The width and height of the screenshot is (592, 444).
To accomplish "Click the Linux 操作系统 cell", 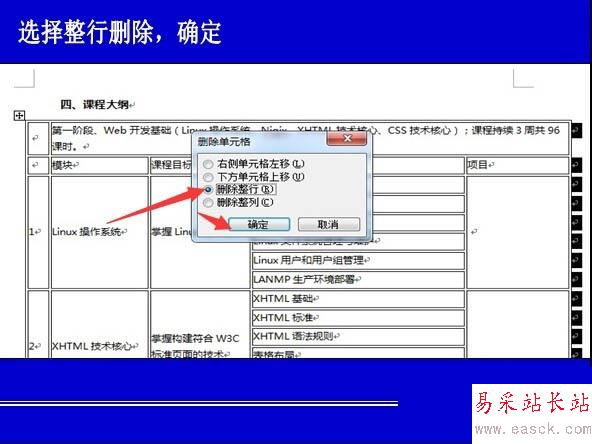I will tap(99, 232).
